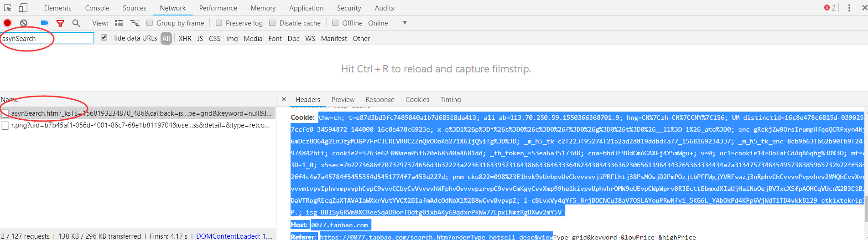Open the Console tab
868x240 pixels.
click(97, 8)
